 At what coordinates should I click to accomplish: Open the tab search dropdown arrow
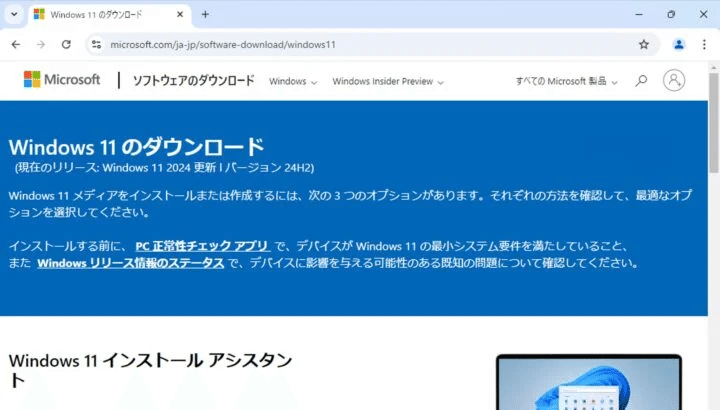tap(14, 14)
